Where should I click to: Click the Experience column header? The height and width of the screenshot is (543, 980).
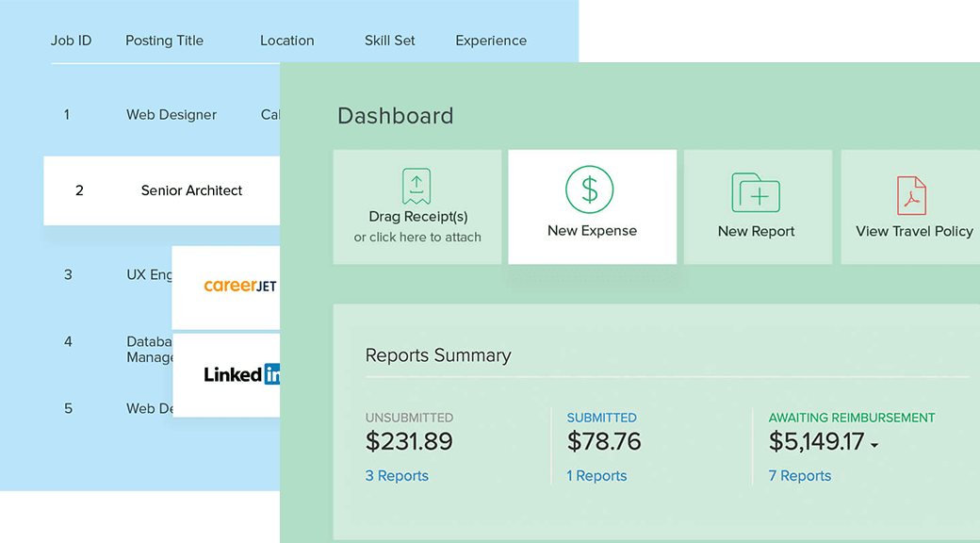[x=491, y=41]
